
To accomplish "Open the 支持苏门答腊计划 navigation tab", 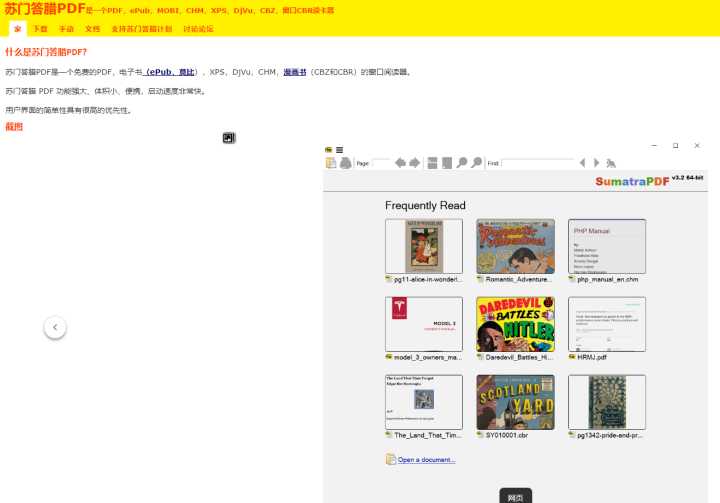I will pyautogui.click(x=142, y=28).
